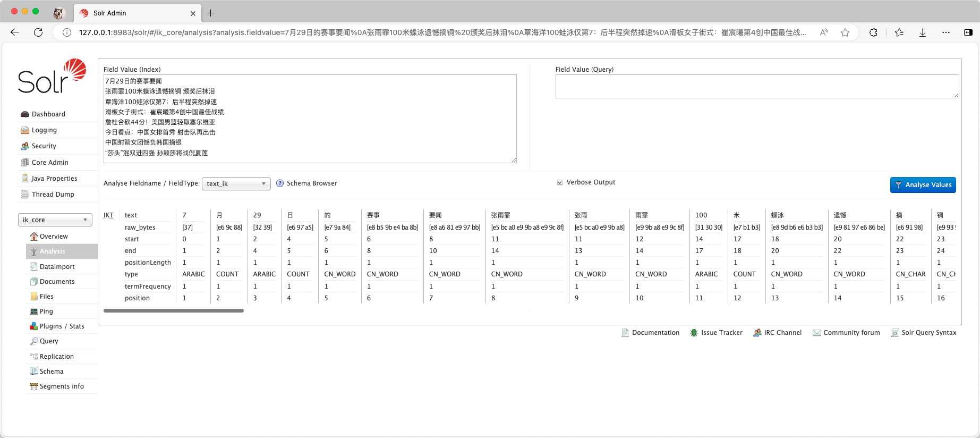The width and height of the screenshot is (980, 438).
Task: Click the Security users icon
Action: [25, 146]
